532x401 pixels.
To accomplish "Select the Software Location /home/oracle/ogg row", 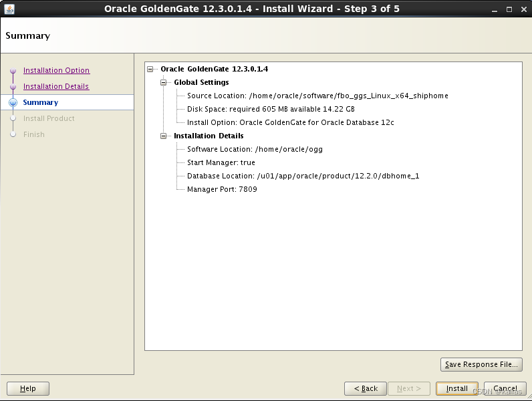I will pyautogui.click(x=255, y=149).
